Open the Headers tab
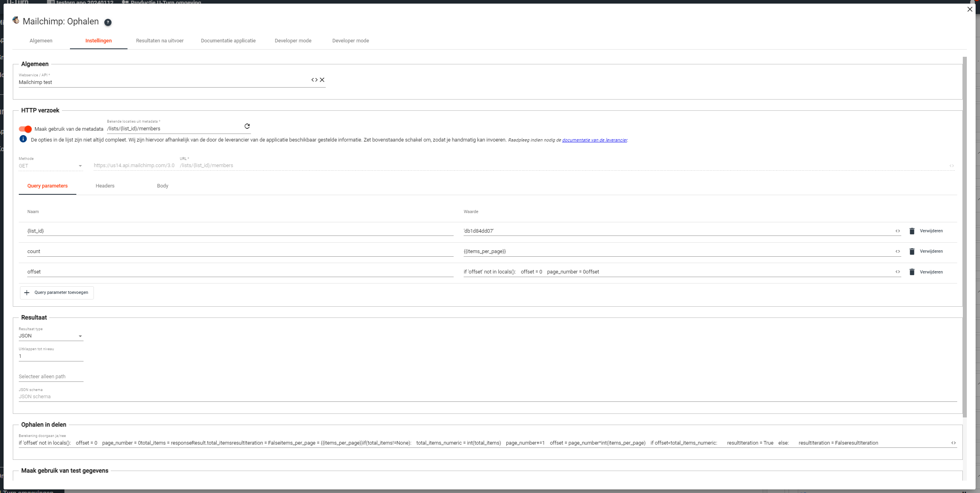 pyautogui.click(x=105, y=186)
